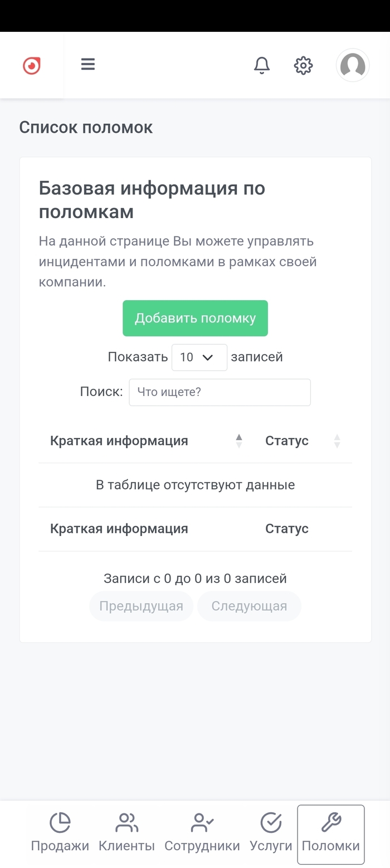
Task: Go to Продажи tab
Action: coord(60,834)
